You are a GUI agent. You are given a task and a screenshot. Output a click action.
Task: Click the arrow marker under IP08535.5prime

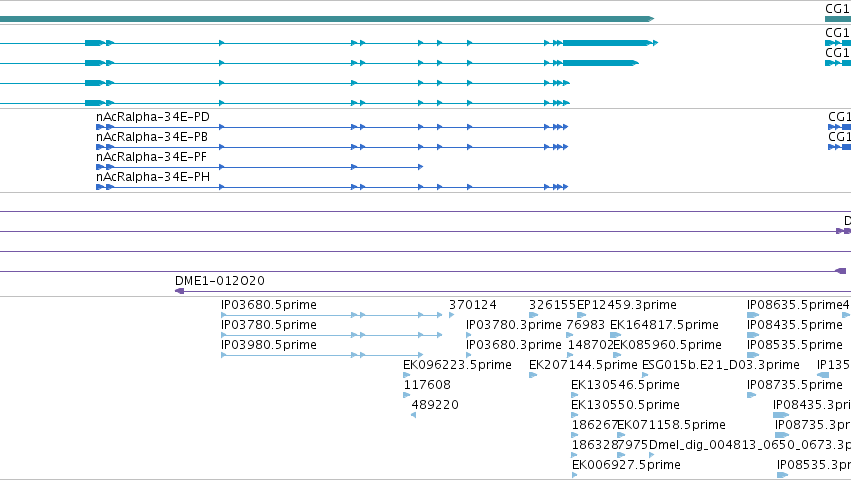coord(753,355)
